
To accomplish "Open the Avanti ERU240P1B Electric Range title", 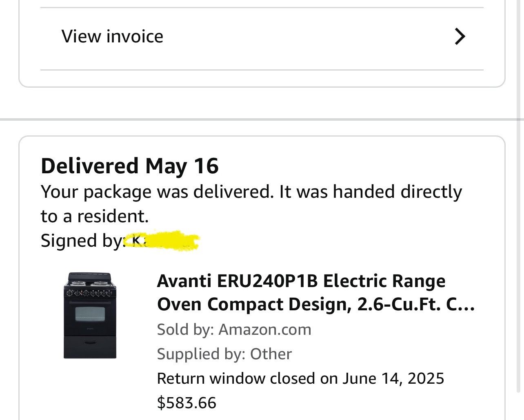I will point(301,281).
